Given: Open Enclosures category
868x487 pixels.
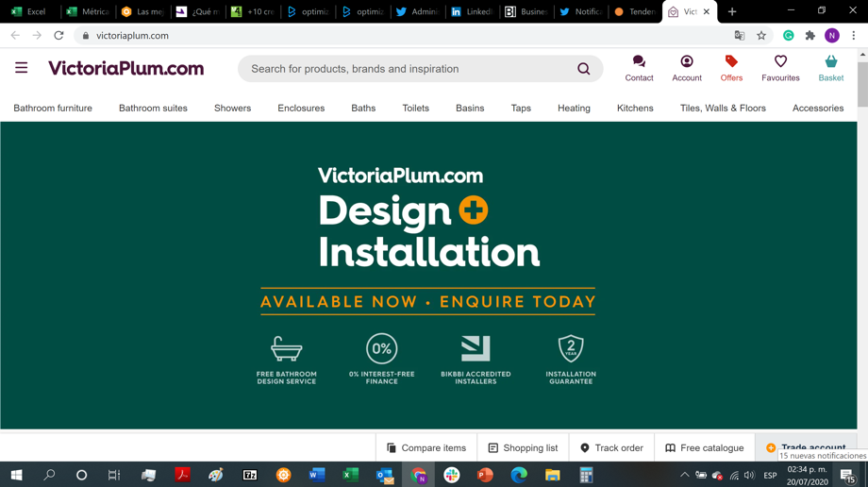Looking at the screenshot, I should tap(301, 108).
